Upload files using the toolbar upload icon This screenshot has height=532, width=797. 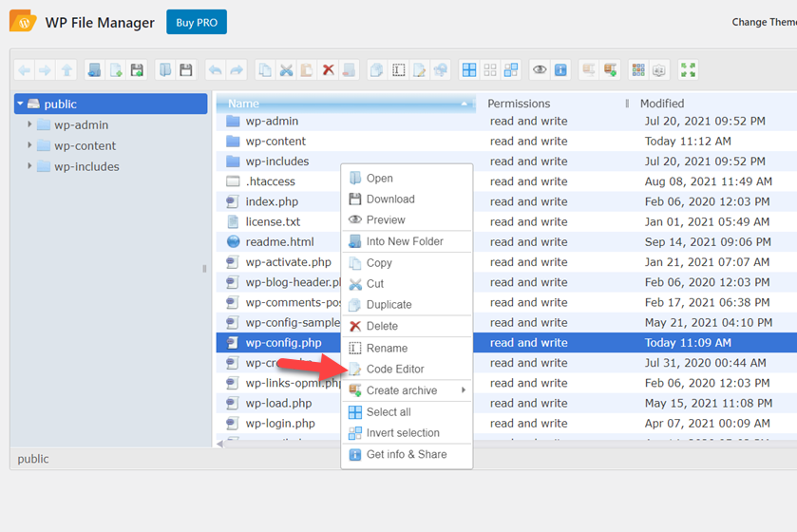point(137,70)
